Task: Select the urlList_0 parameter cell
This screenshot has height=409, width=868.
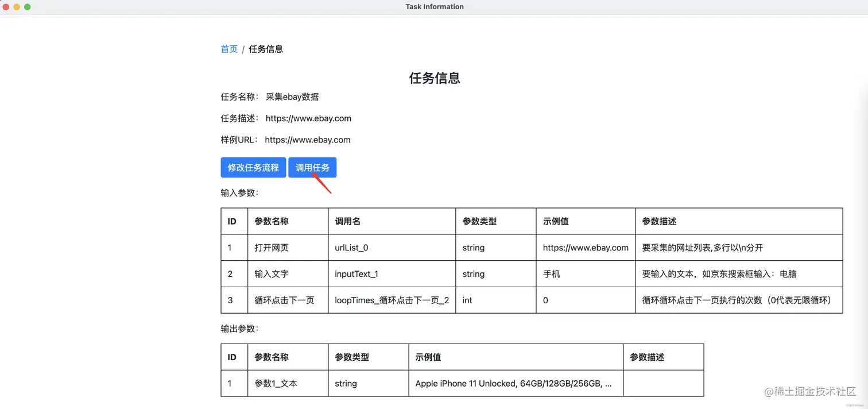Action: tap(351, 248)
